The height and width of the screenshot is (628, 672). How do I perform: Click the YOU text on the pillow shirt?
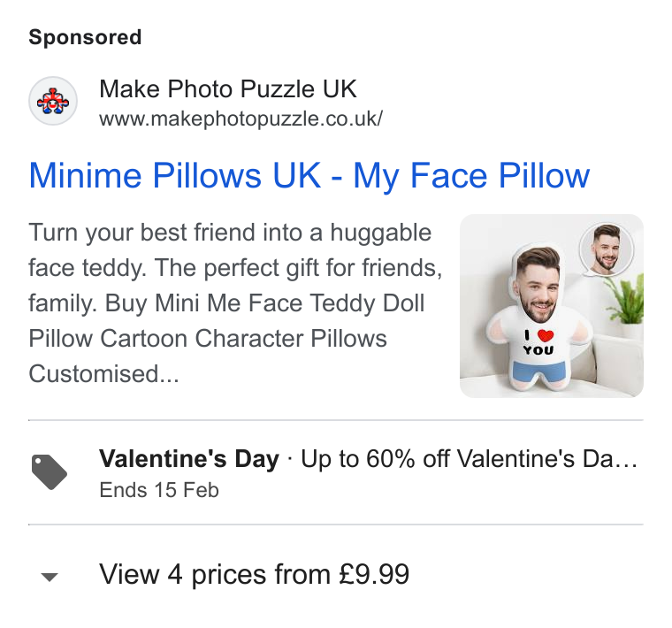click(x=538, y=350)
